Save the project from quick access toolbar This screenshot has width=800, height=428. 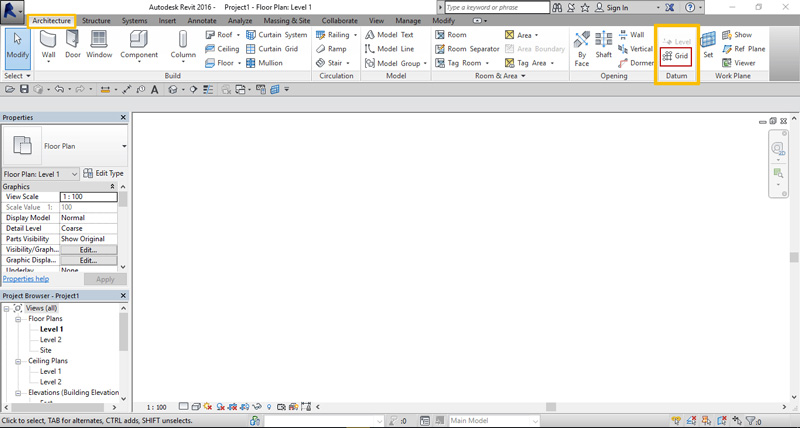pyautogui.click(x=24, y=89)
